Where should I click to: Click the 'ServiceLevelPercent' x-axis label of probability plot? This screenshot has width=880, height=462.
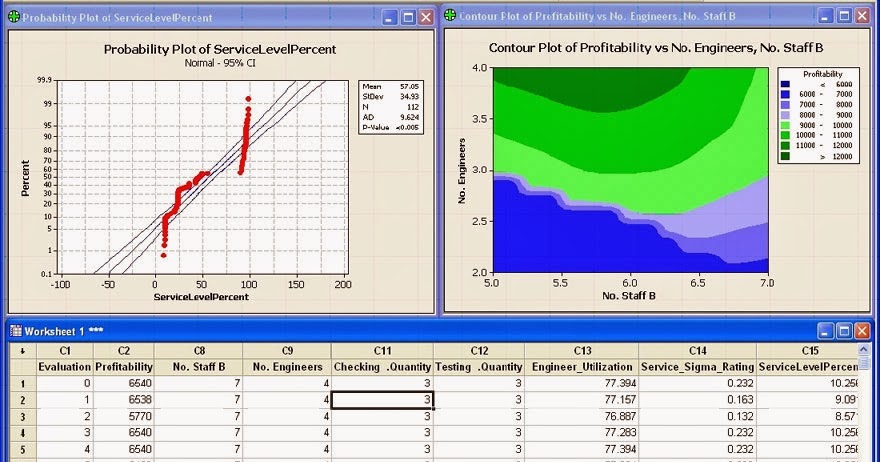click(x=201, y=296)
